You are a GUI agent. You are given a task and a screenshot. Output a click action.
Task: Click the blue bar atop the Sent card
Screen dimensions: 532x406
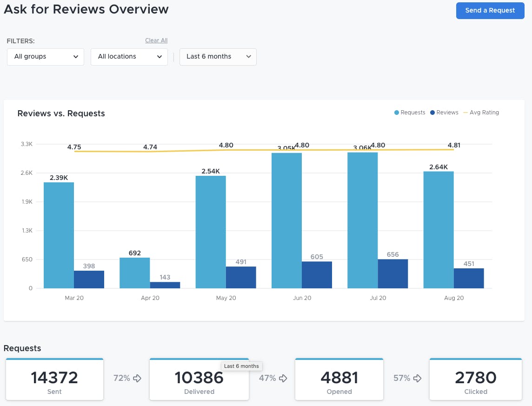click(x=54, y=359)
